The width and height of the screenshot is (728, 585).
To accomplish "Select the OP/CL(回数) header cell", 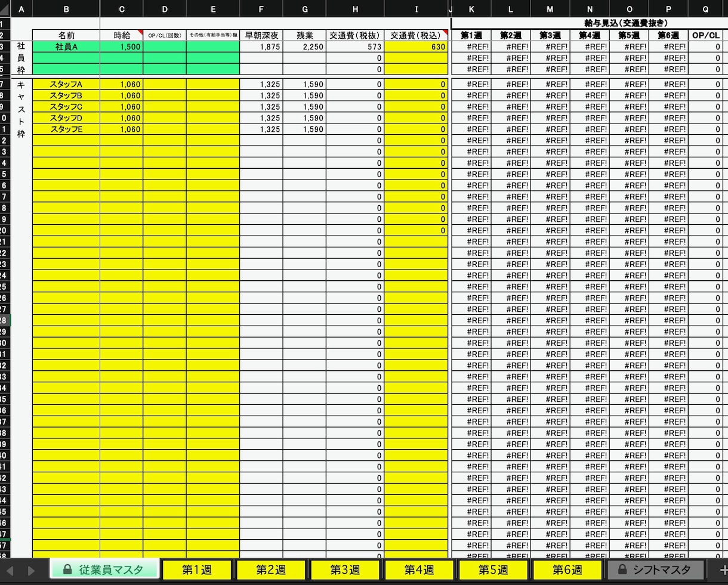I will (165, 35).
